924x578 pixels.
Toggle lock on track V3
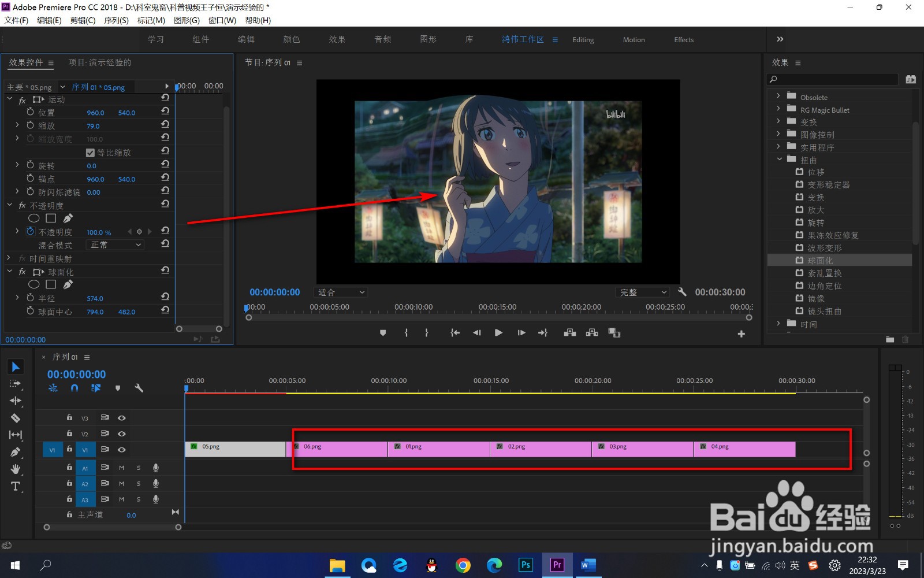pyautogui.click(x=69, y=417)
